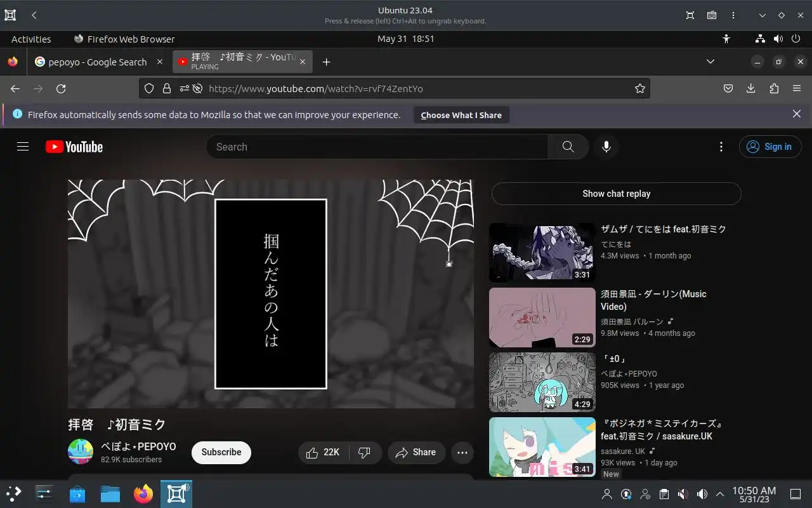Open Firefox extensions menu
The image size is (812, 508).
click(774, 89)
